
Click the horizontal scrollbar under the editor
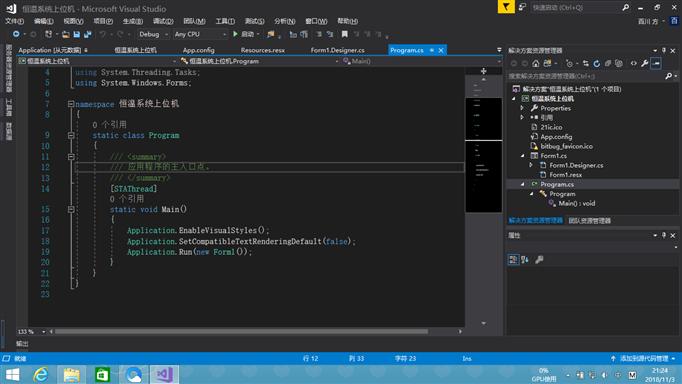[x=241, y=331]
